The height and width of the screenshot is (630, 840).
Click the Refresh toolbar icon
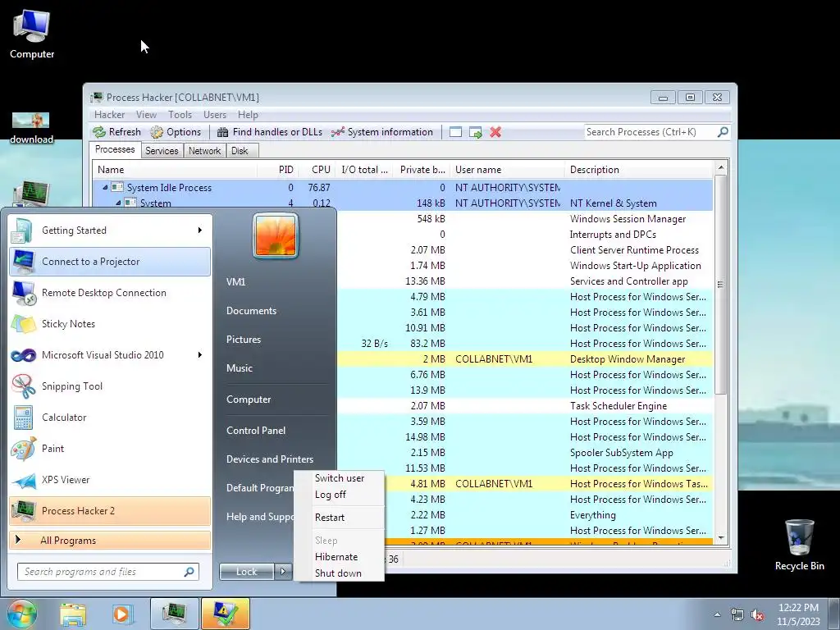tap(99, 132)
